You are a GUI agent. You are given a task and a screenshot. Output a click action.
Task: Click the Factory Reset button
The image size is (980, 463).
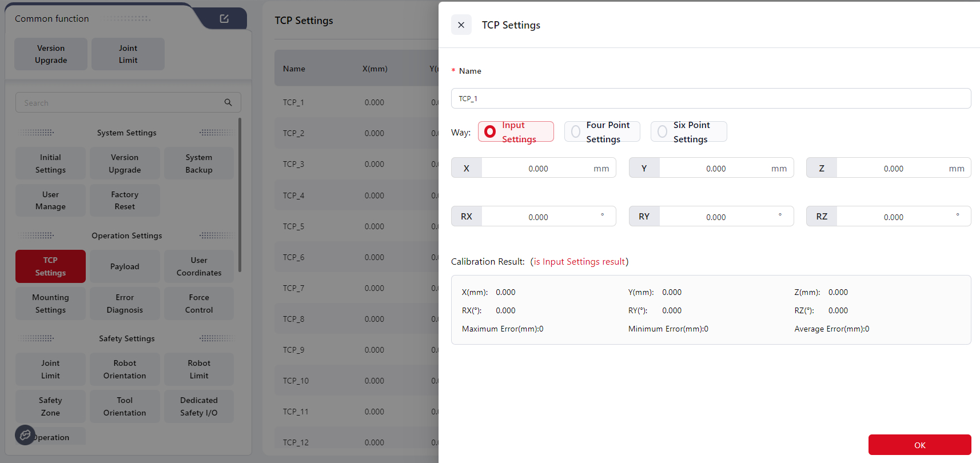click(125, 201)
